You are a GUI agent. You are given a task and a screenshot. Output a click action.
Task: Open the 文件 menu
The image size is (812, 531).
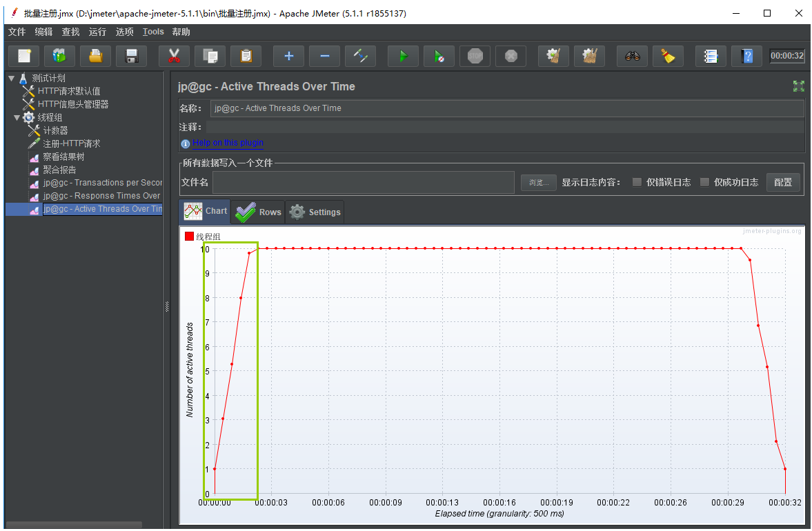17,32
